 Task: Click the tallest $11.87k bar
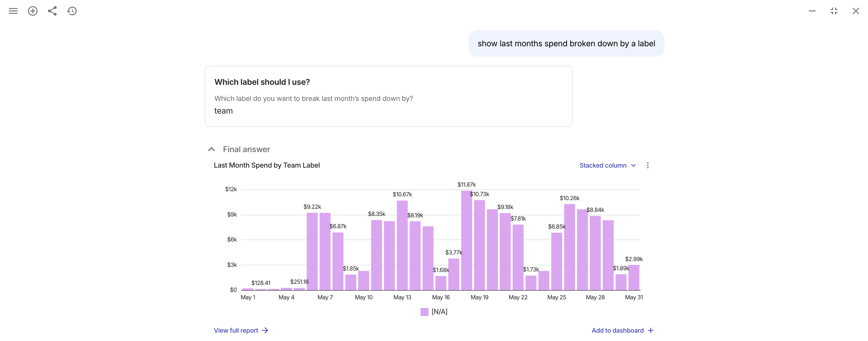(466, 240)
